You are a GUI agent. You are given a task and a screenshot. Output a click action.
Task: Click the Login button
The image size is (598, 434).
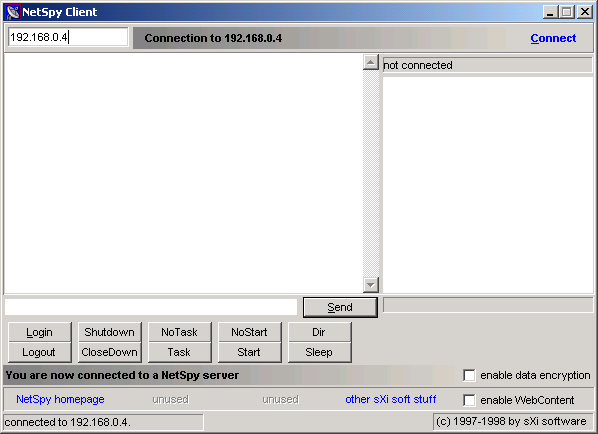click(39, 332)
